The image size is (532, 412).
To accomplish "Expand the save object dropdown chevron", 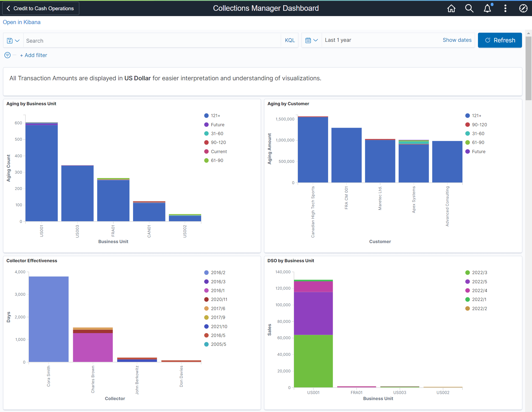I will click(17, 40).
